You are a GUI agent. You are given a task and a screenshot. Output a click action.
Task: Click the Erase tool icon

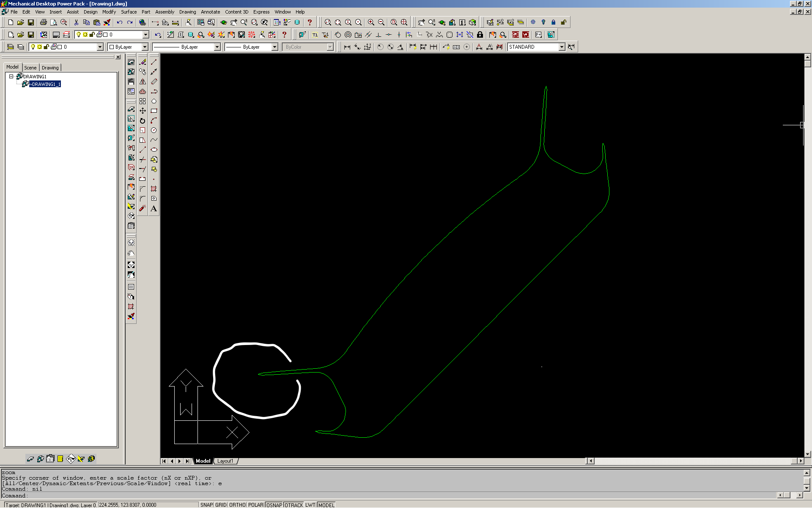pyautogui.click(x=143, y=62)
